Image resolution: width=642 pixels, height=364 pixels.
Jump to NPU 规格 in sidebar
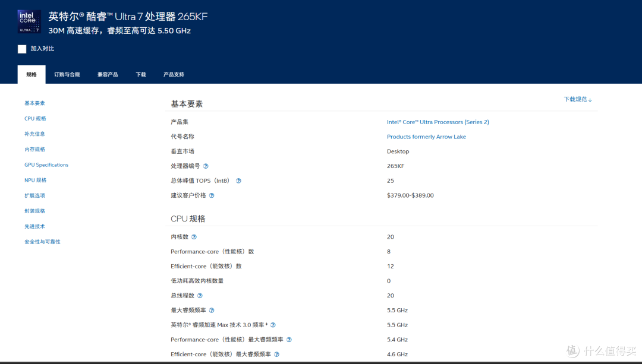35,181
